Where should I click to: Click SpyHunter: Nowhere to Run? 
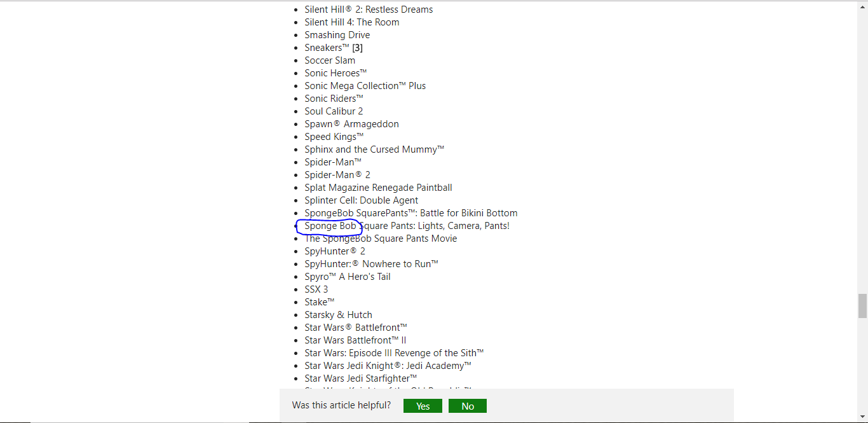tap(372, 264)
